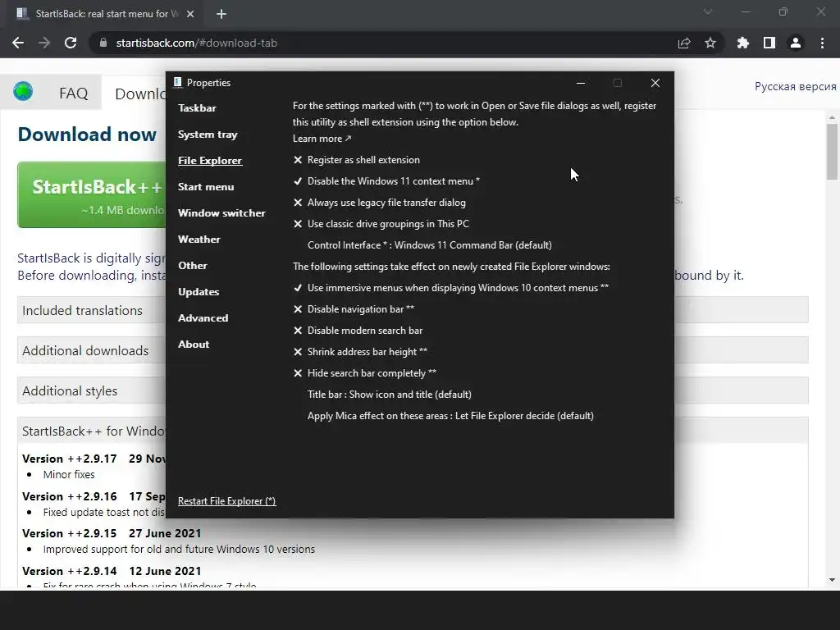Change Title bar Show icon and title setting
Viewport: 840px width, 630px height.
390,395
